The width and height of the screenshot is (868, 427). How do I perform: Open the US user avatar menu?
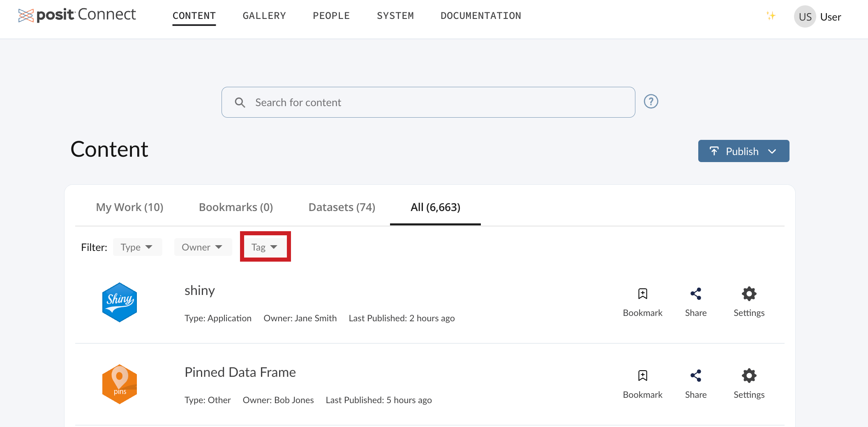point(805,16)
